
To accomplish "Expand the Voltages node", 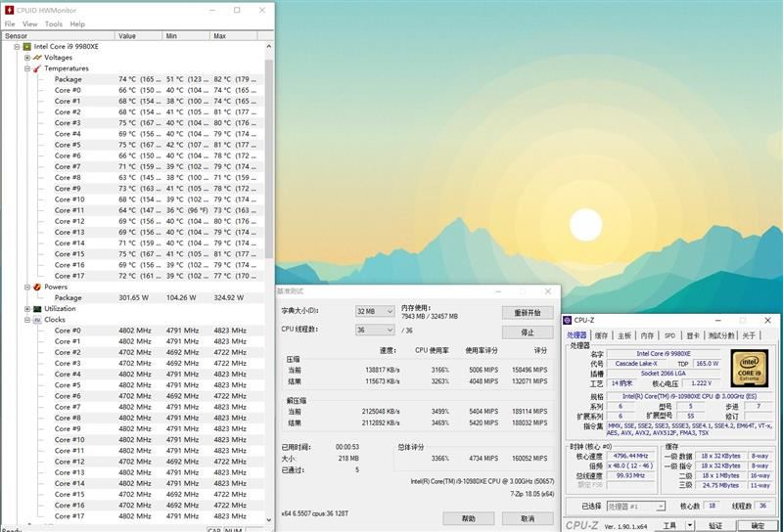I will tap(27, 58).
